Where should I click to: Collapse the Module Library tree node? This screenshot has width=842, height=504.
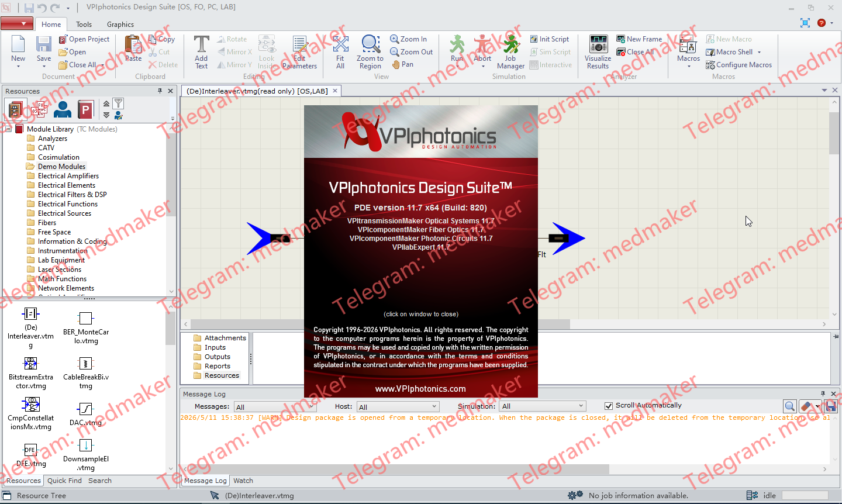click(9, 129)
